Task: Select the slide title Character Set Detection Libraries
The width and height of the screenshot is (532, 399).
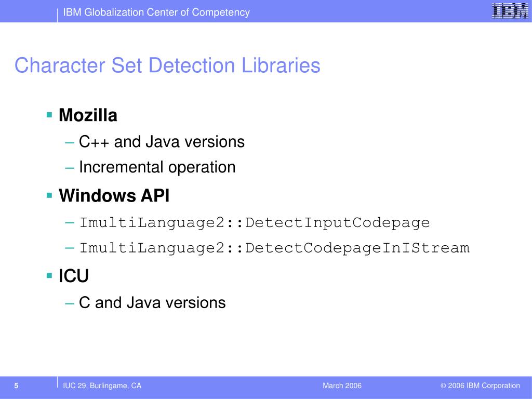Action: [x=167, y=65]
